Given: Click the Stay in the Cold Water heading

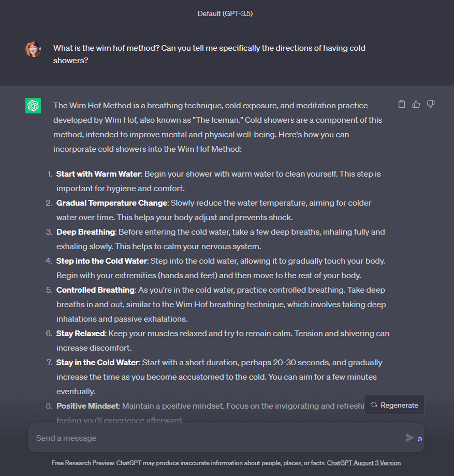Looking at the screenshot, I should pyautogui.click(x=98, y=363).
